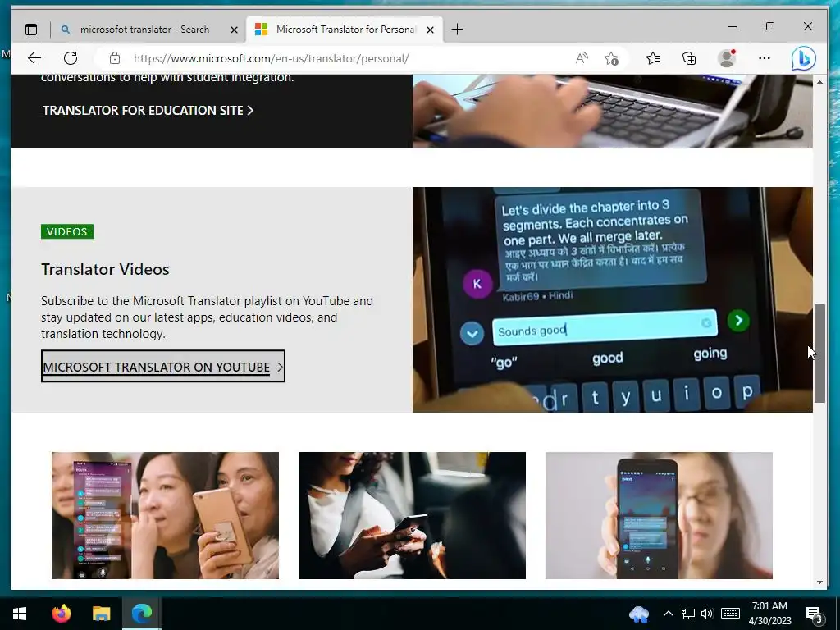Switch to microsofot translator - Search tab
The image size is (840, 630).
(145, 30)
